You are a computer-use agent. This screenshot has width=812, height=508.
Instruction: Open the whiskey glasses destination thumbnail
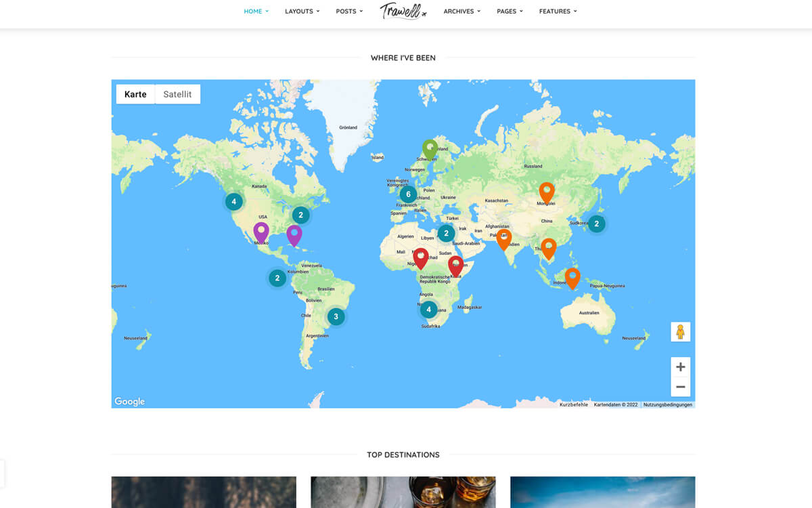point(403,492)
